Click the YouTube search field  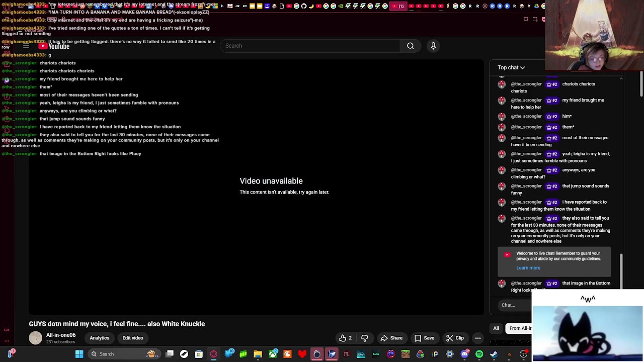[310, 46]
